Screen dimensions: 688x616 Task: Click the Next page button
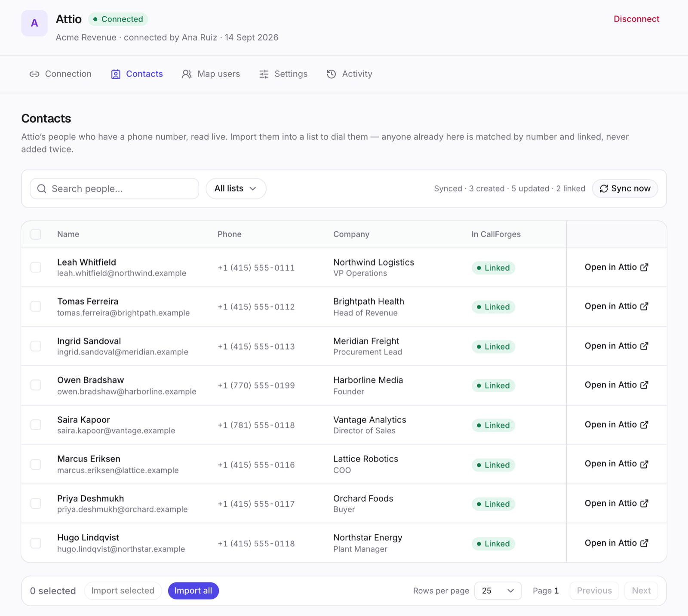pos(641,591)
